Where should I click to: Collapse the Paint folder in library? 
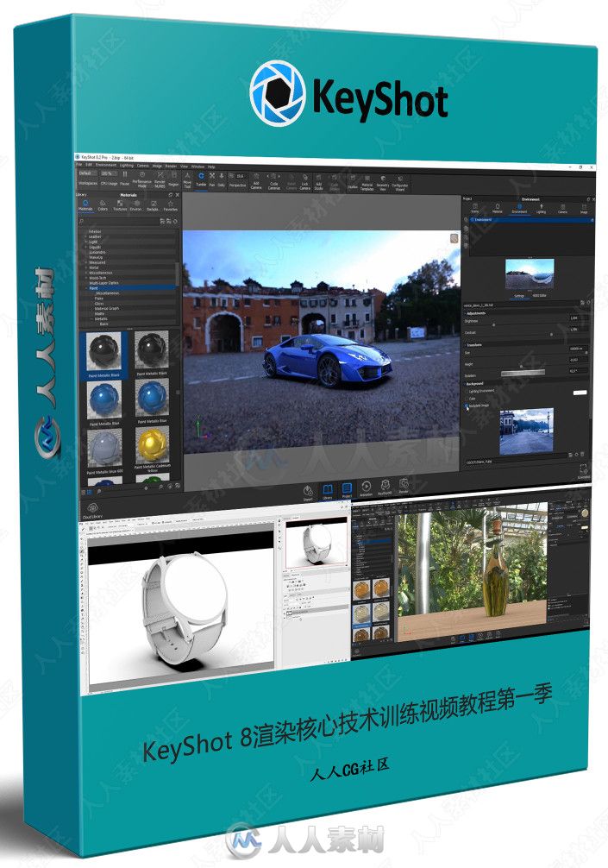point(85,288)
